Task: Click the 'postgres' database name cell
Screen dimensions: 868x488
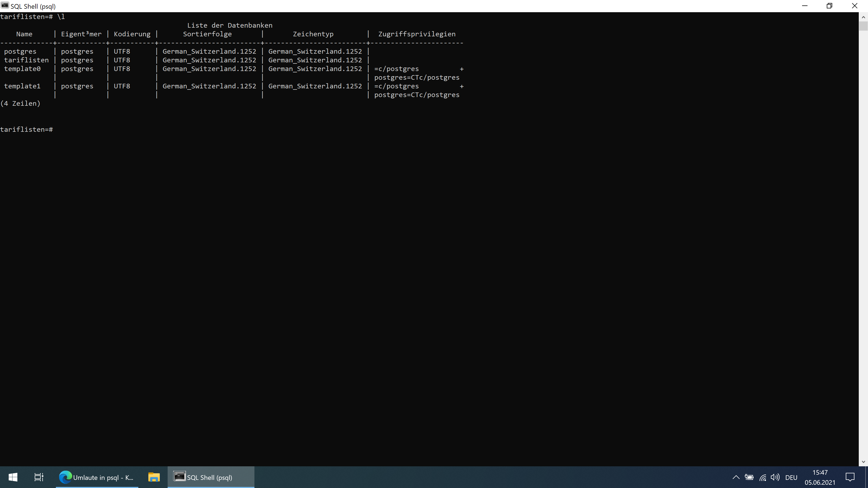Action: click(20, 52)
